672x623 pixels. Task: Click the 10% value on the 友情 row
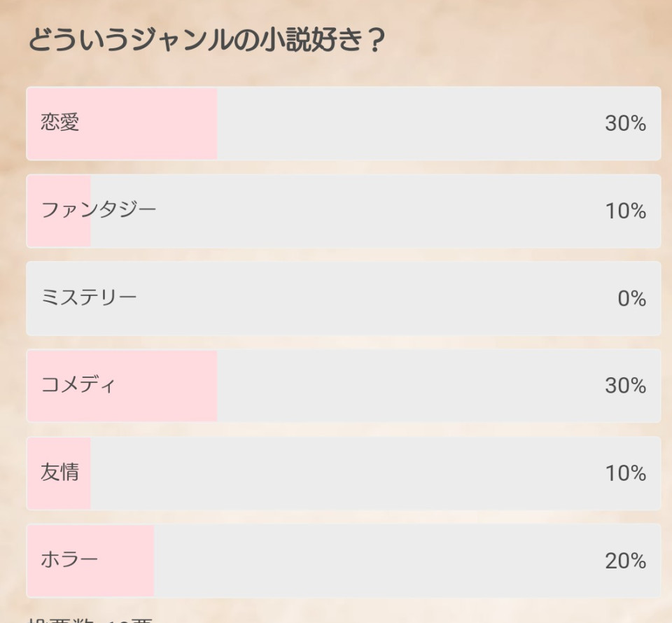(625, 473)
